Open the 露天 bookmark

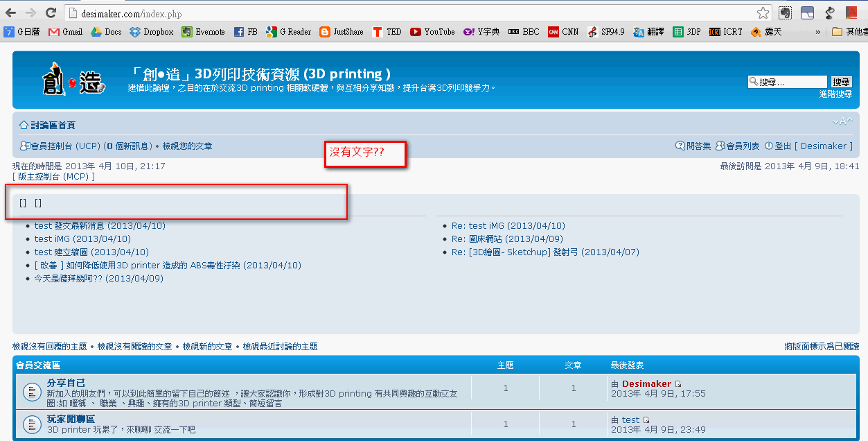(x=767, y=32)
